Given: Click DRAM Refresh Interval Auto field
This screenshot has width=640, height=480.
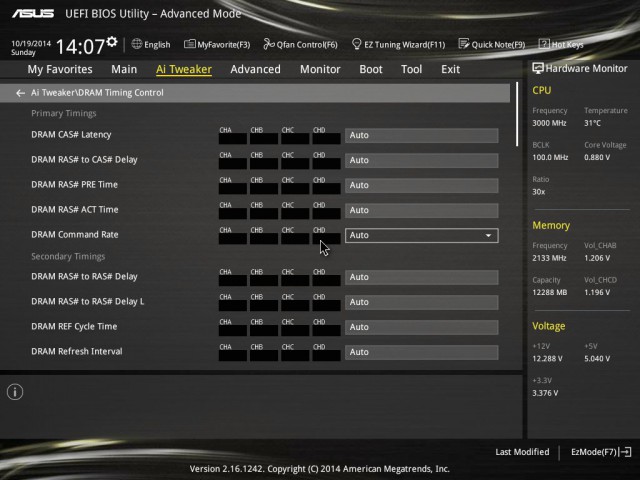Looking at the screenshot, I should (x=422, y=352).
